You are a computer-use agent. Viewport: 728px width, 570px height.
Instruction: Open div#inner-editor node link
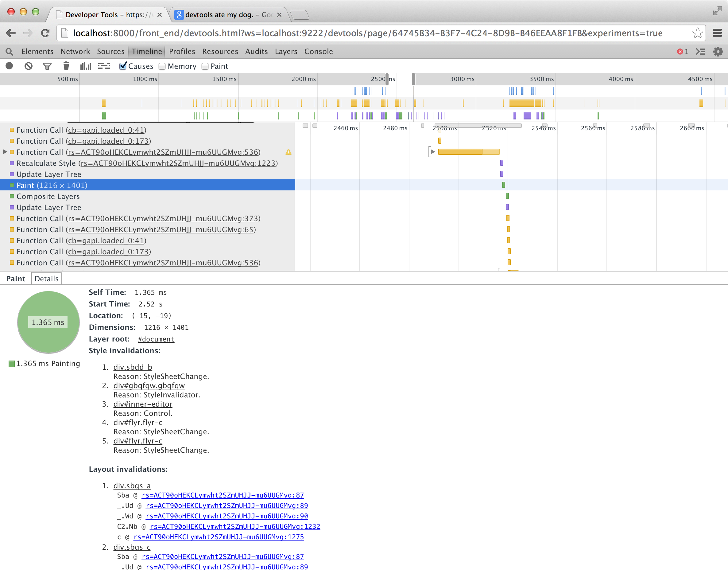pyautogui.click(x=143, y=404)
